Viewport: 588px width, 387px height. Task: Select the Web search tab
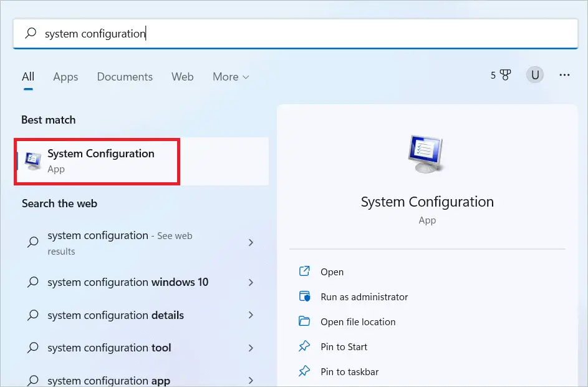coord(182,76)
